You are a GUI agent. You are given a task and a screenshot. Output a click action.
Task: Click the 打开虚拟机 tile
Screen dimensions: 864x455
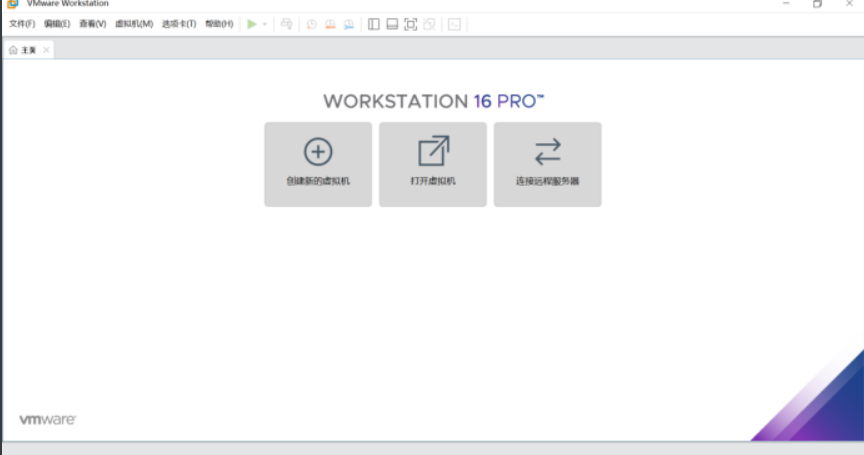click(433, 165)
